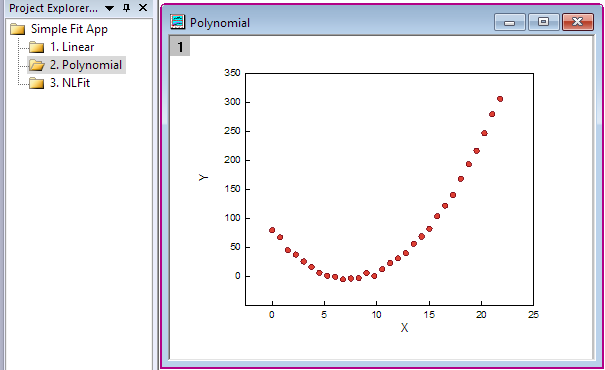Minimize the Polynomial graph window
Image resolution: width=605 pixels, height=370 pixels.
[x=509, y=22]
